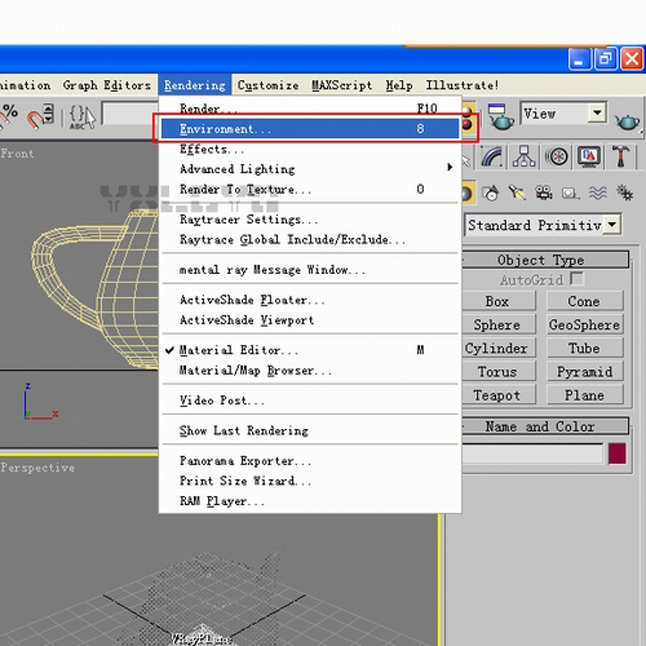
Task: Switch to the Hierarchy panel tab icon
Action: click(524, 157)
